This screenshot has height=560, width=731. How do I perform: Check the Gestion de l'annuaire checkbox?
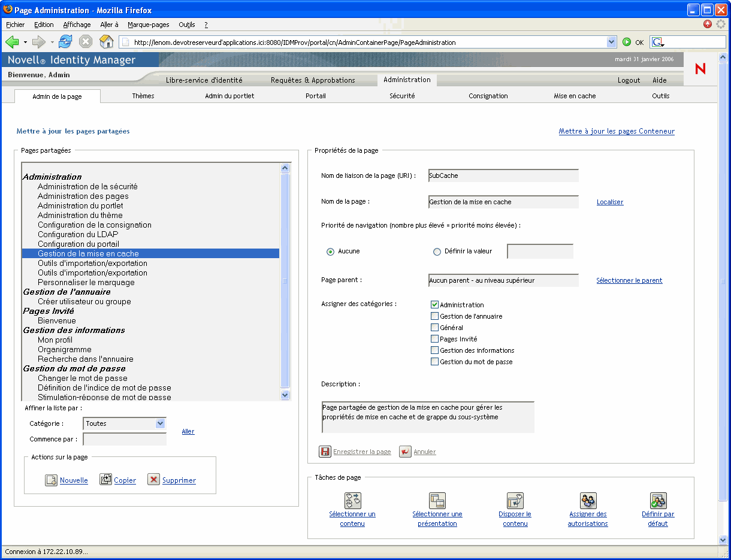click(x=435, y=316)
